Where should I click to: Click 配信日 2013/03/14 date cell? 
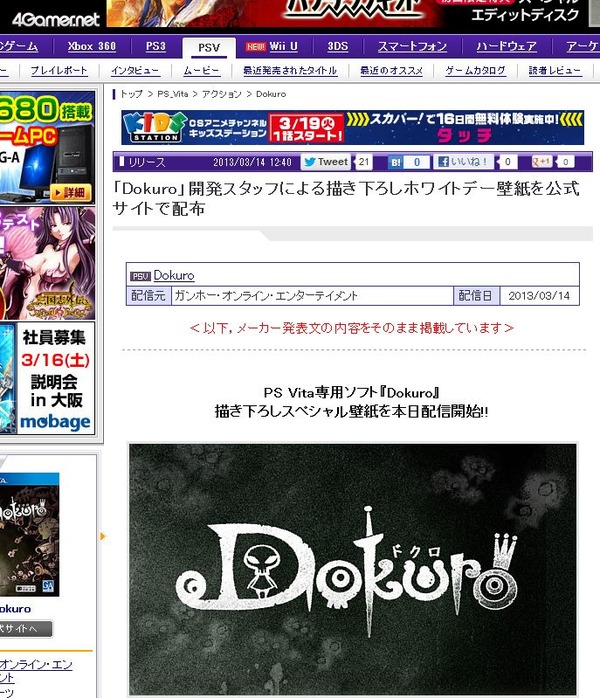pos(539,296)
